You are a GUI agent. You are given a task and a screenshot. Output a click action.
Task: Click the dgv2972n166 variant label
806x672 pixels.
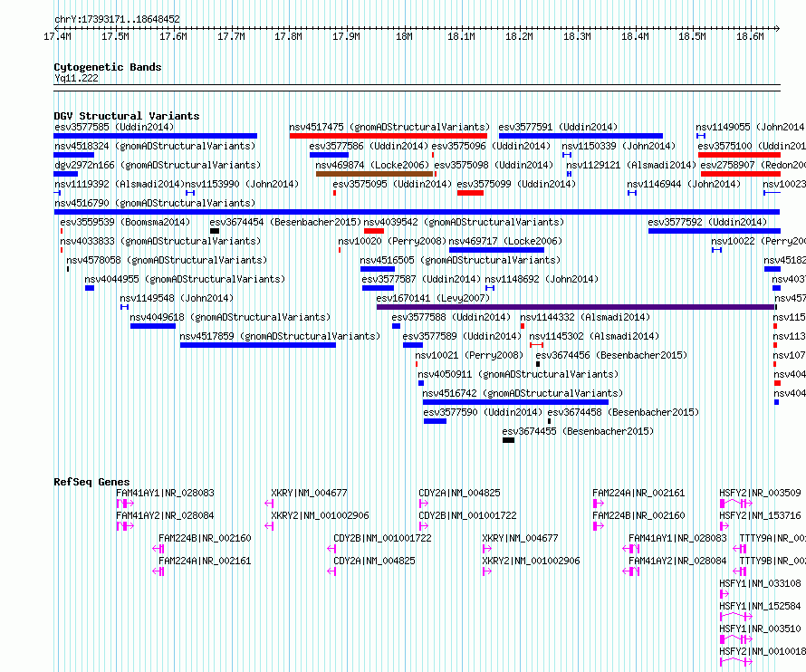(158, 165)
